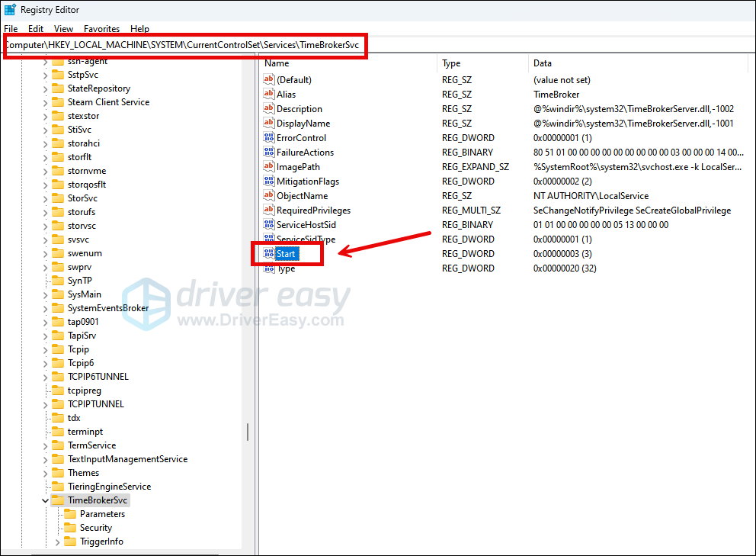Viewport: 756px width, 556px height.
Task: Open the Favorites menu
Action: (x=101, y=29)
